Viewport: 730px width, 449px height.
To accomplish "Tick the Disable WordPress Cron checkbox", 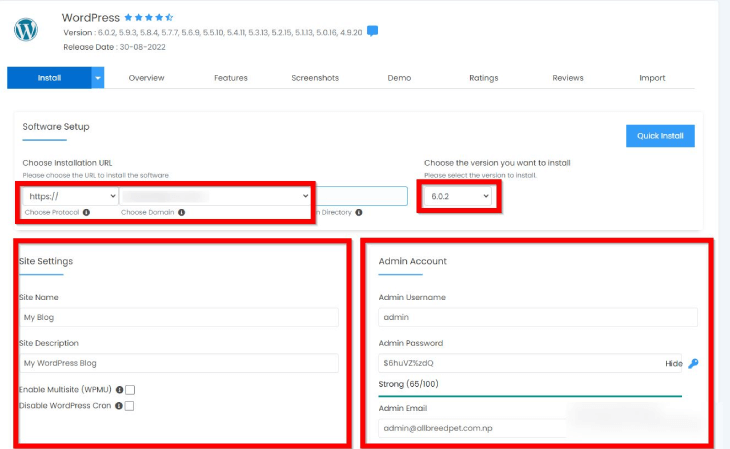I will [129, 406].
